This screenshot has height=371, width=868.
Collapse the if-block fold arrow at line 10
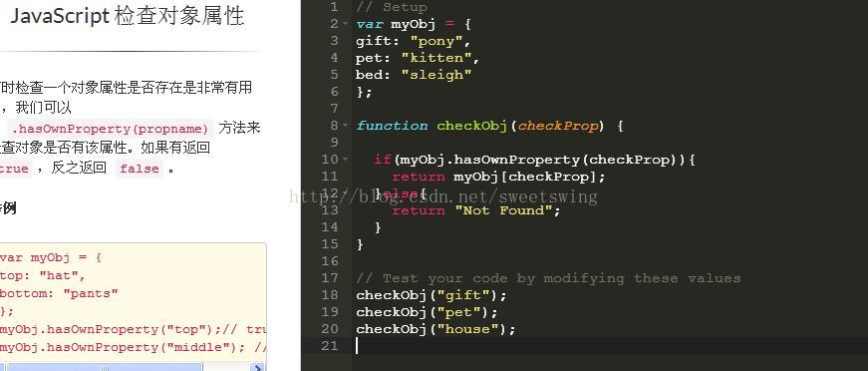click(x=346, y=160)
